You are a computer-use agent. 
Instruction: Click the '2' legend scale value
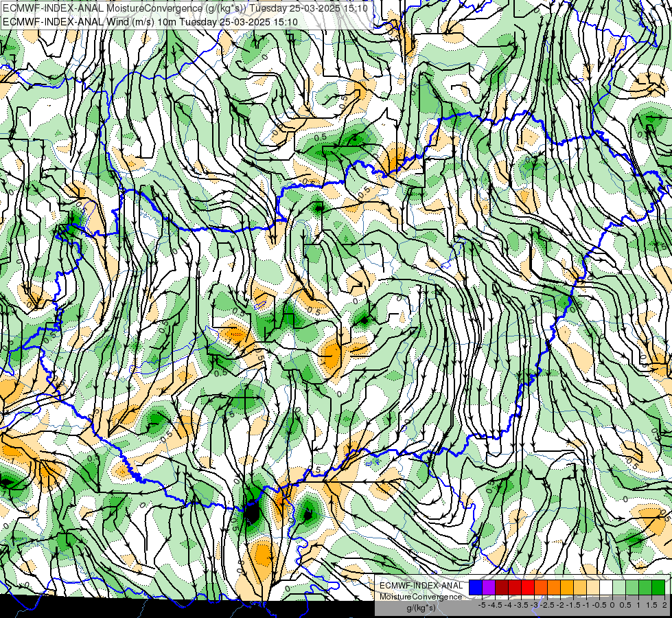pos(664,605)
